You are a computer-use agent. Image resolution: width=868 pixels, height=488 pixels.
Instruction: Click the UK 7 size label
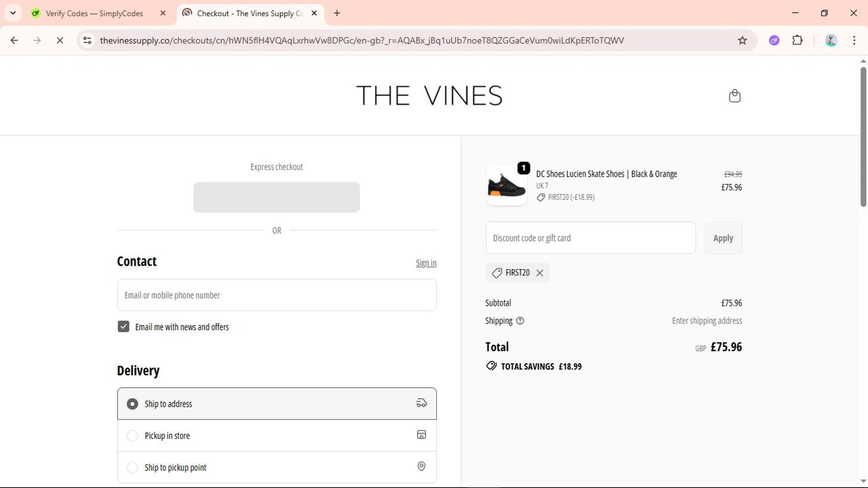click(x=542, y=186)
